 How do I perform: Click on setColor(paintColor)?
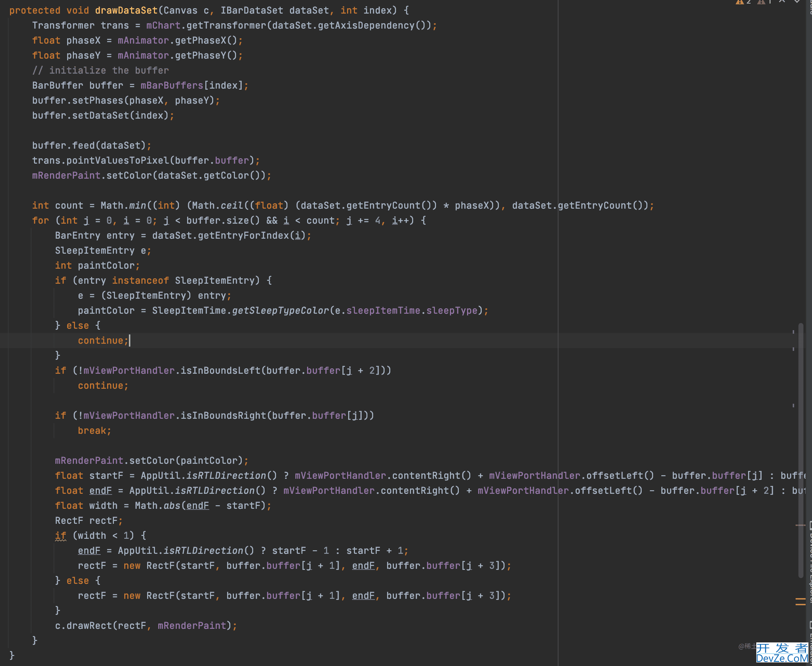tap(186, 460)
